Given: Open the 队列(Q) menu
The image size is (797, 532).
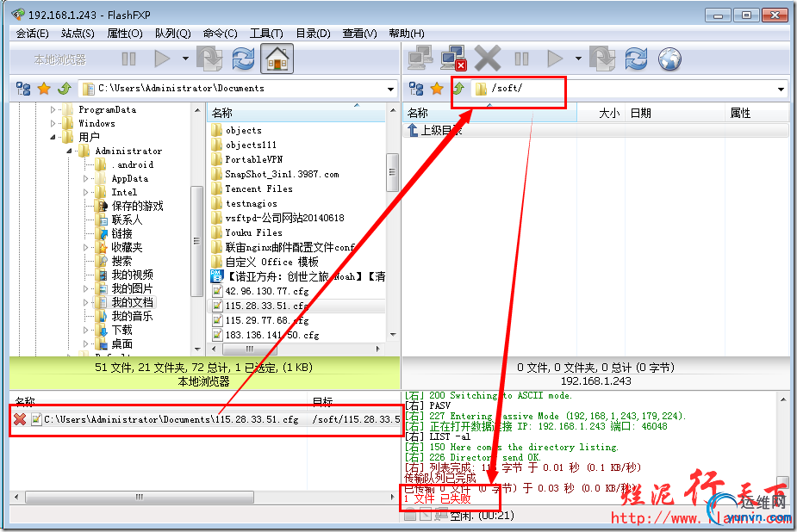Looking at the screenshot, I should click(173, 34).
